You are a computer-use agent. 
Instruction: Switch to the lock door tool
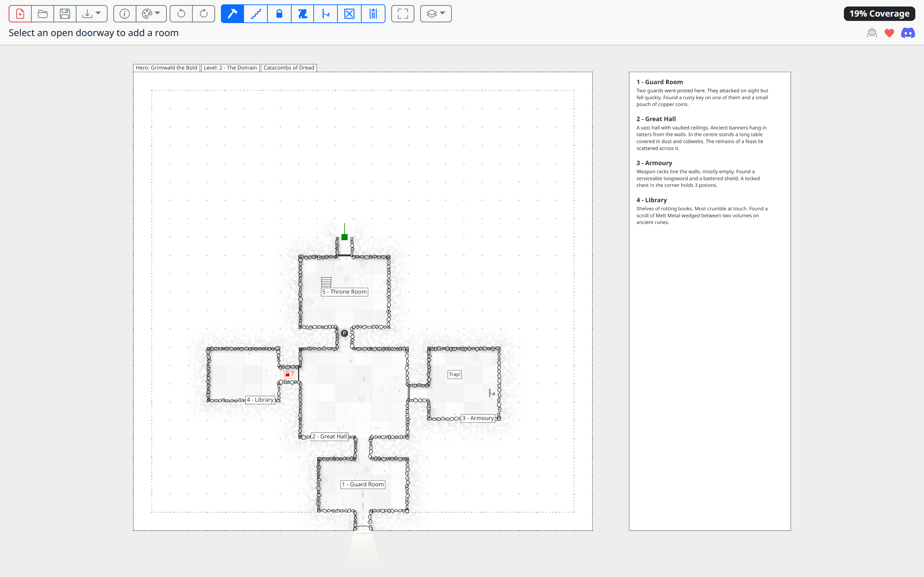pyautogui.click(x=279, y=14)
